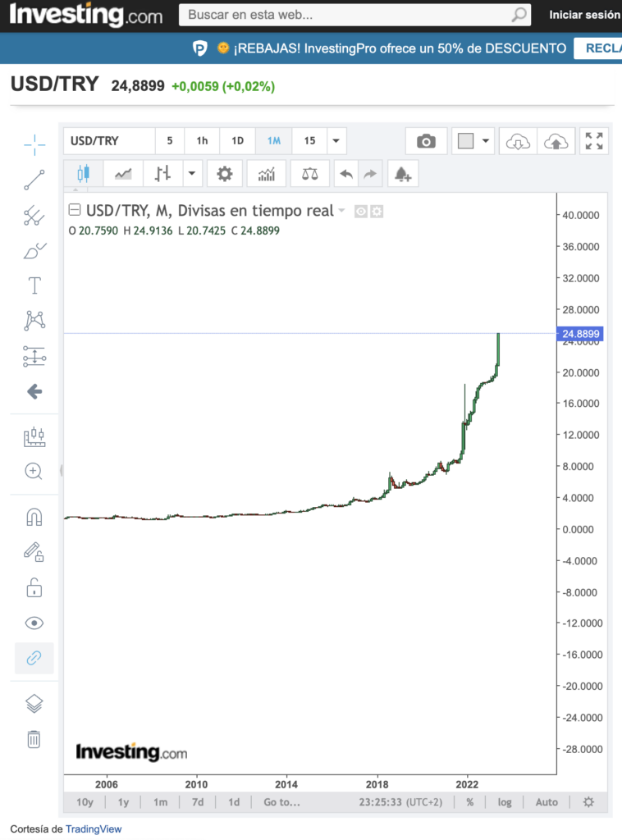Click the back arrow in left toolbar
Screen dimensions: 622x840
click(34, 391)
